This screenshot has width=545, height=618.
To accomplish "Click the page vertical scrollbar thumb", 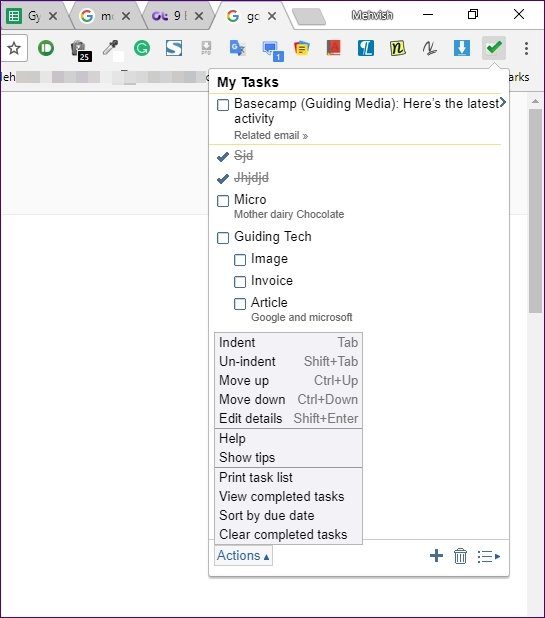I will 535,210.
